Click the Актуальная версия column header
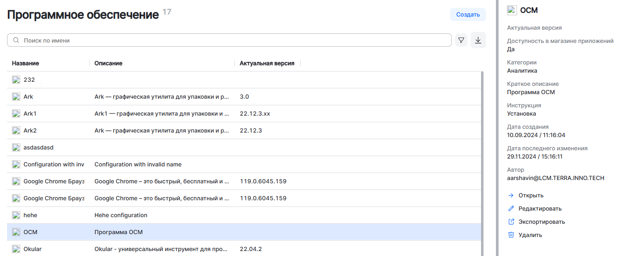This screenshot has height=256, width=644. click(267, 63)
